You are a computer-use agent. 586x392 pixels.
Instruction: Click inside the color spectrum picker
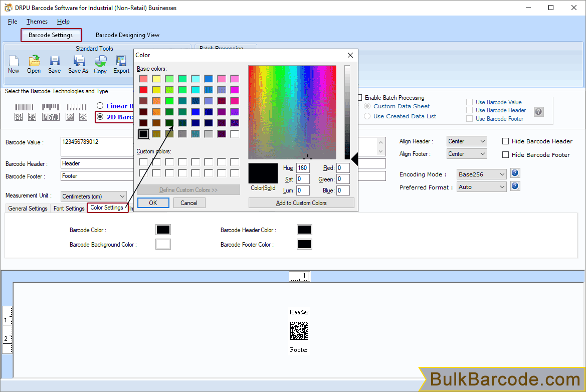click(x=292, y=112)
